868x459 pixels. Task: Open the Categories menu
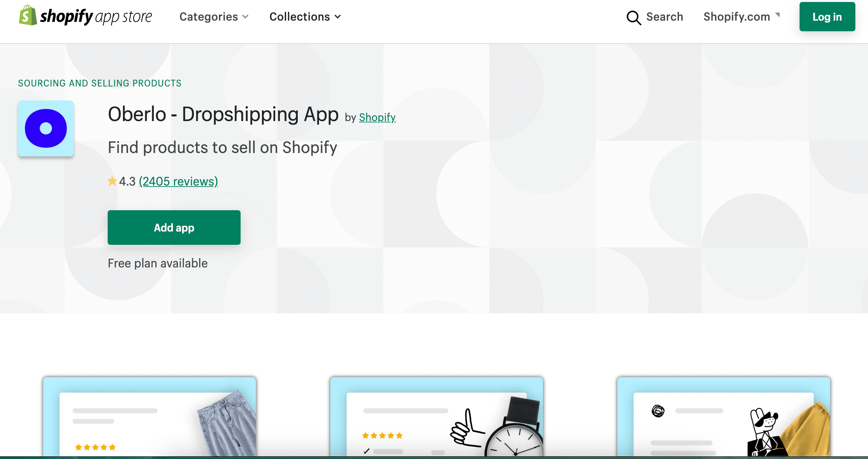pyautogui.click(x=214, y=17)
